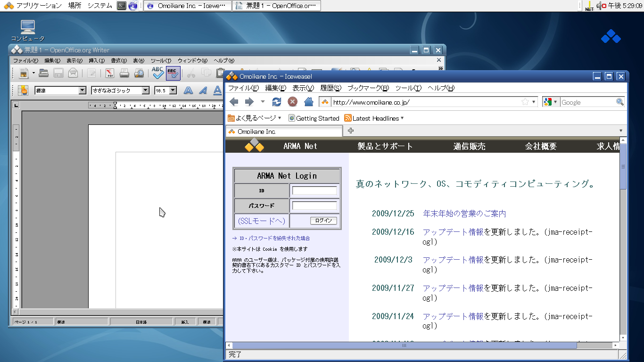This screenshot has width=644, height=362.
Task: Toggle Italic formatting in Writer
Action: [203, 90]
